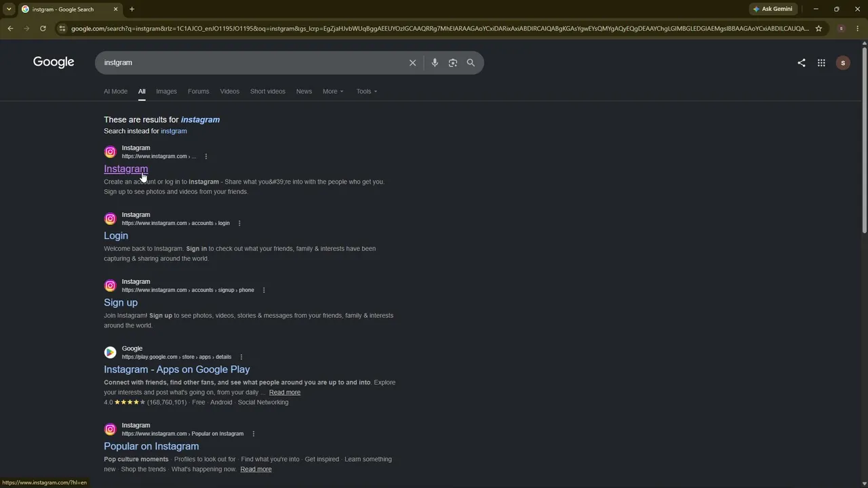Go to Google home via the logo
Image resolution: width=868 pixels, height=488 pixels.
54,62
